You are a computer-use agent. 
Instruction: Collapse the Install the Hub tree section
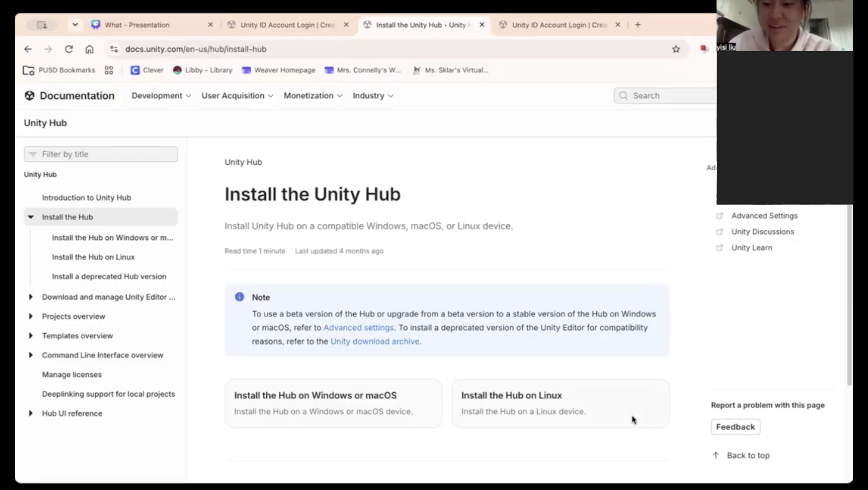31,217
